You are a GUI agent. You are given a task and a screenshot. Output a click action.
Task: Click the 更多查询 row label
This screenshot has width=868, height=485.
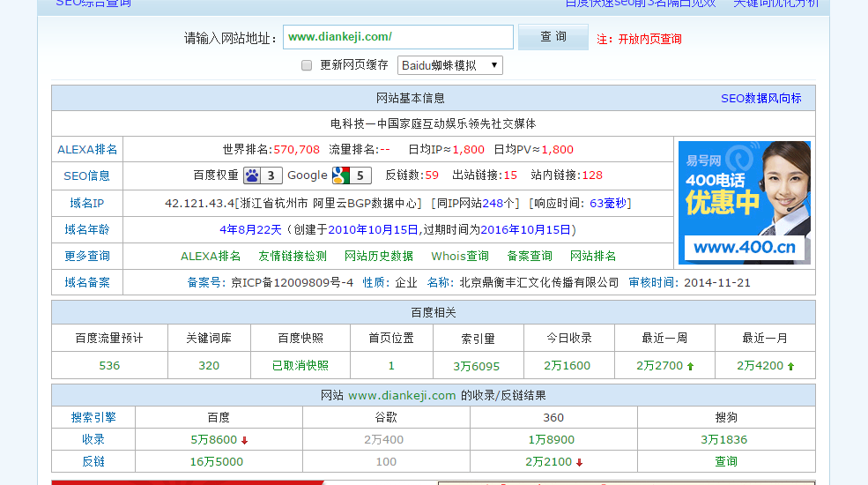click(x=87, y=256)
